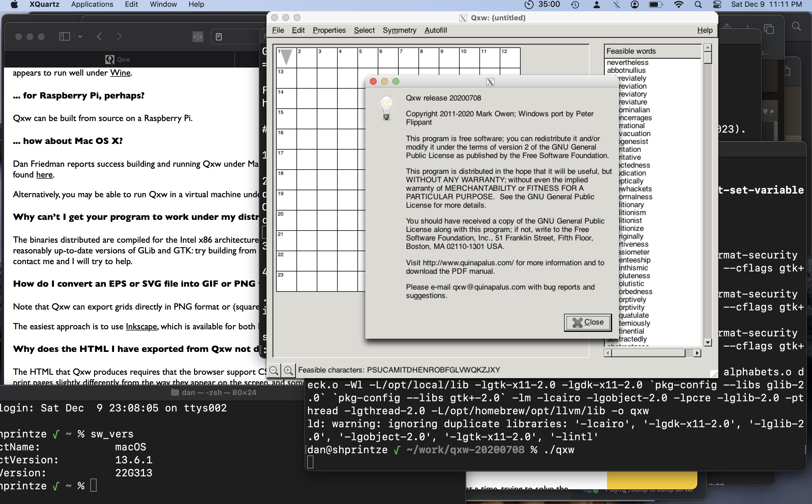
Task: Select 'abbotnullius' in feasible words list
Action: (626, 70)
